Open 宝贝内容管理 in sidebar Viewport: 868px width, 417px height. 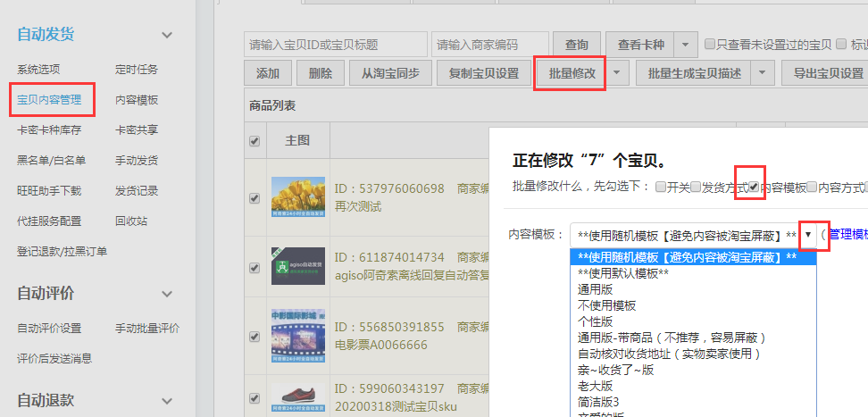[49, 100]
